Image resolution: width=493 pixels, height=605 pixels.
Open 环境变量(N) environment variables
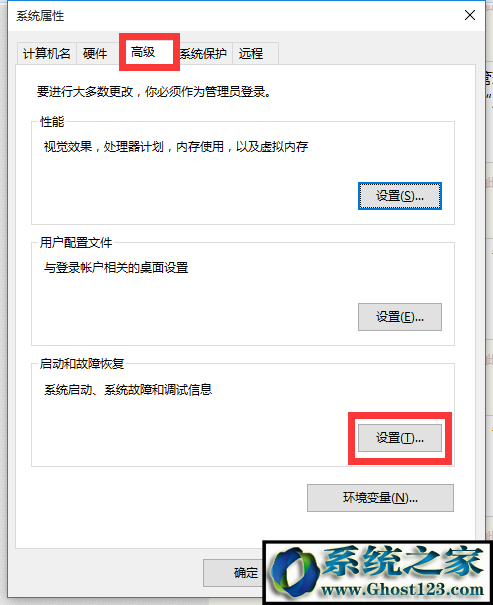point(380,498)
